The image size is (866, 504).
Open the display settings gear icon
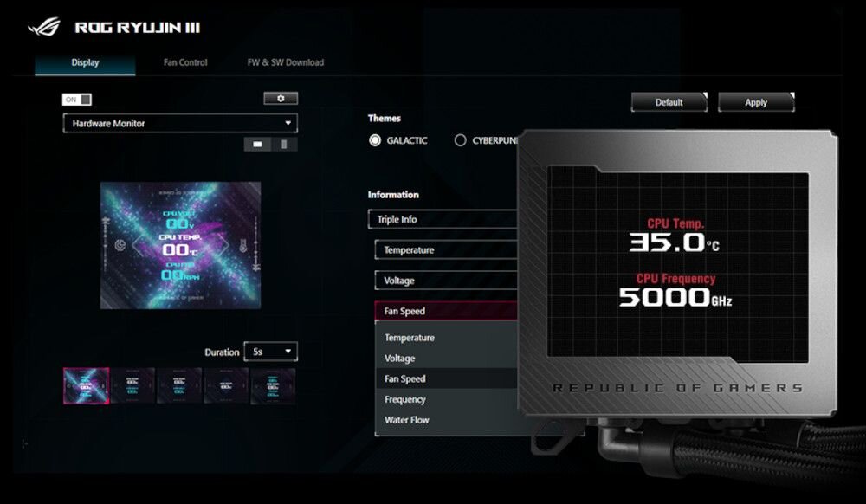point(280,98)
